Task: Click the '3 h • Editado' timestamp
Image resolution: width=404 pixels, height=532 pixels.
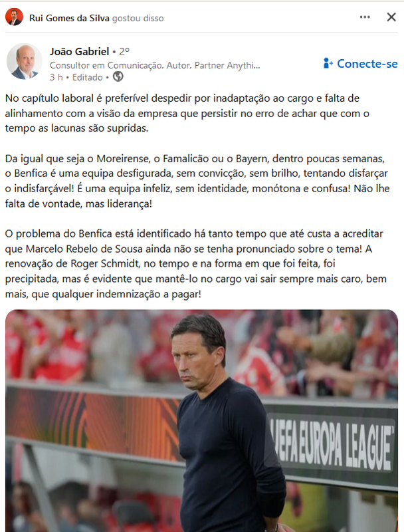Action: pos(76,77)
